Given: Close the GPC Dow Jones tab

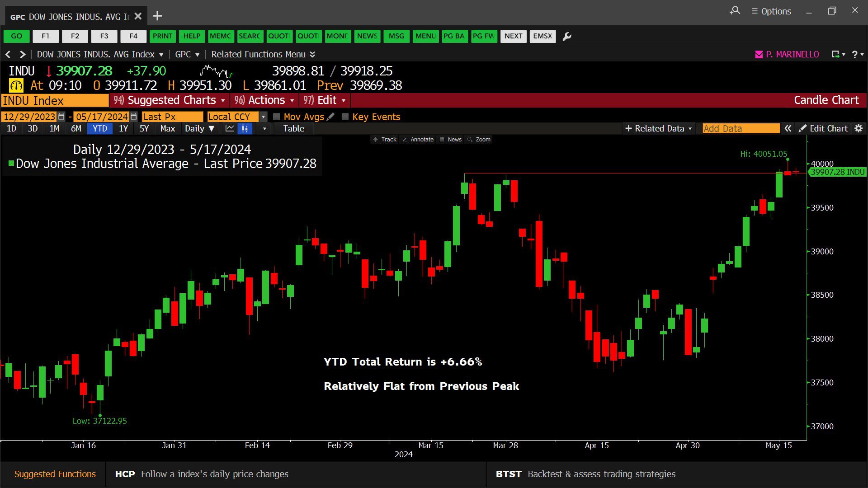Looking at the screenshot, I should pyautogui.click(x=138, y=16).
